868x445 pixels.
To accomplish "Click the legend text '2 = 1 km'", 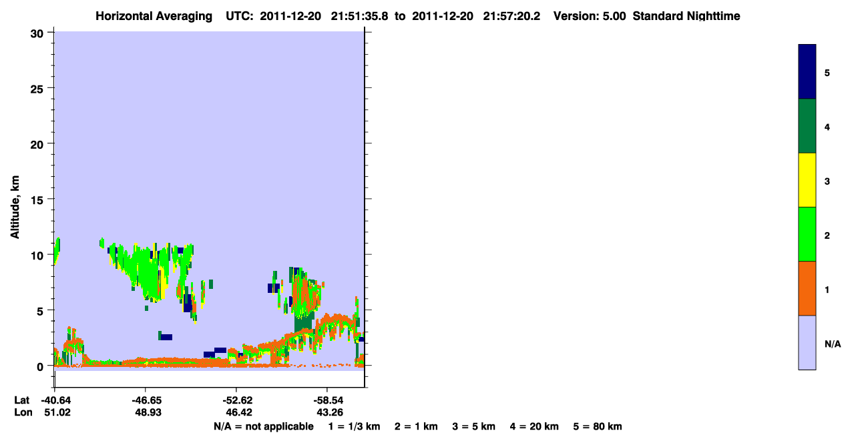I will coord(416,426).
